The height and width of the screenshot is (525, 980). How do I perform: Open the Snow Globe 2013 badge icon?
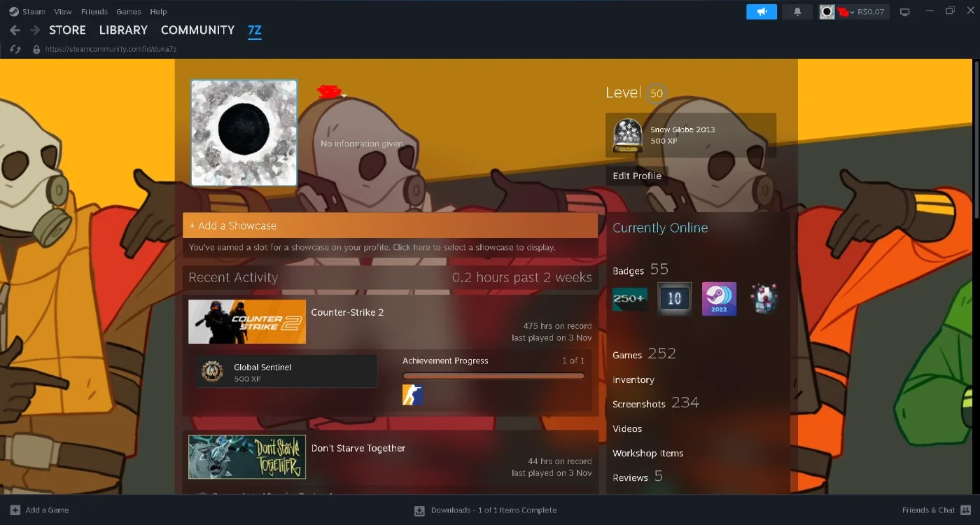pyautogui.click(x=627, y=135)
